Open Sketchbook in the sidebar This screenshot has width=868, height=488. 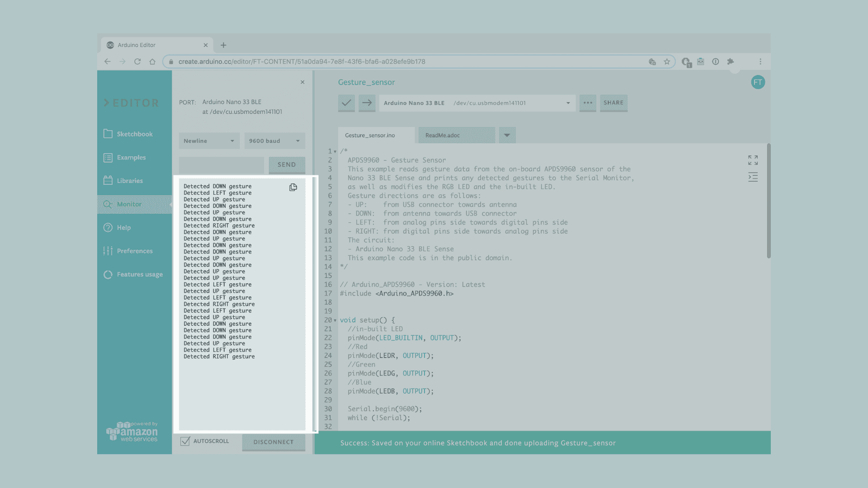134,134
